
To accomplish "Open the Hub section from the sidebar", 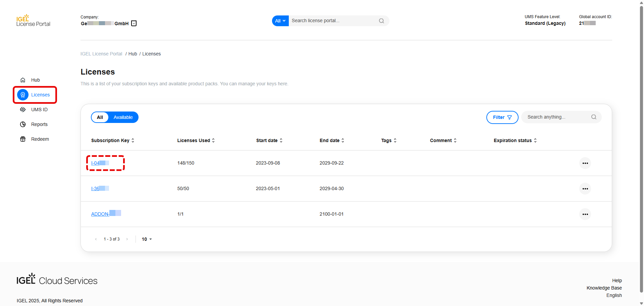I will pos(35,80).
